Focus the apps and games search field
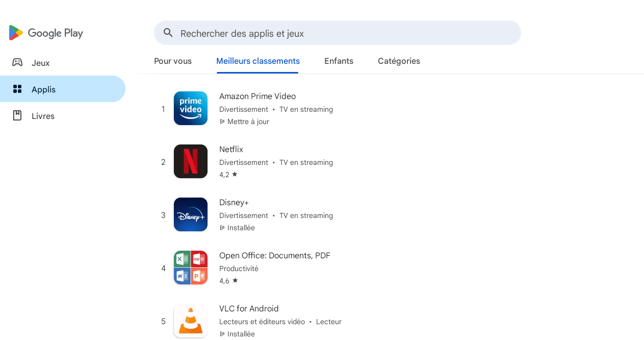644x340 pixels. coord(338,33)
